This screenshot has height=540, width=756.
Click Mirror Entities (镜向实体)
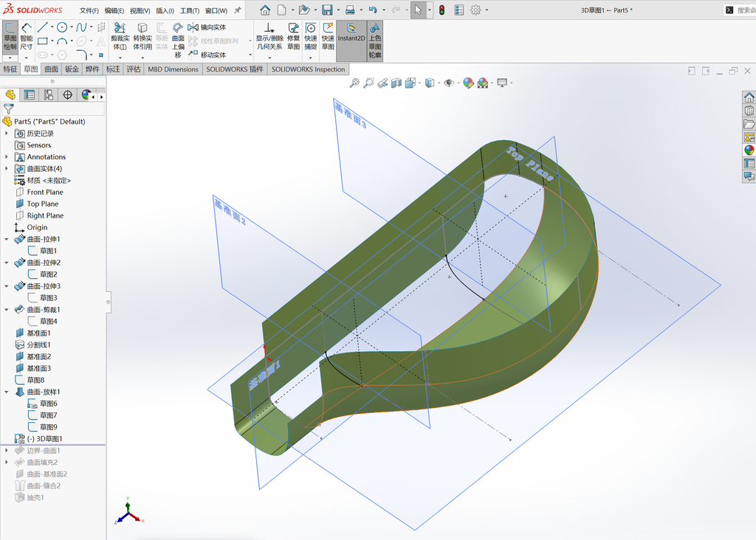(x=207, y=27)
